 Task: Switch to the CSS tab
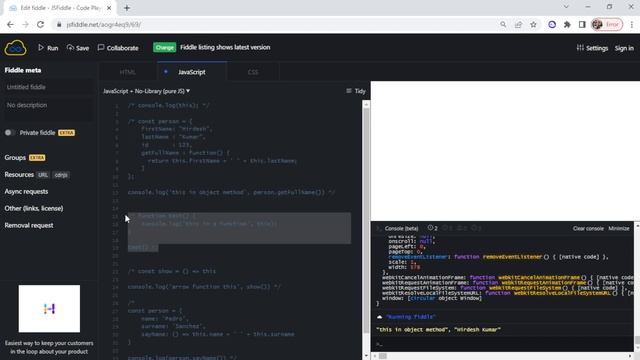point(253,72)
